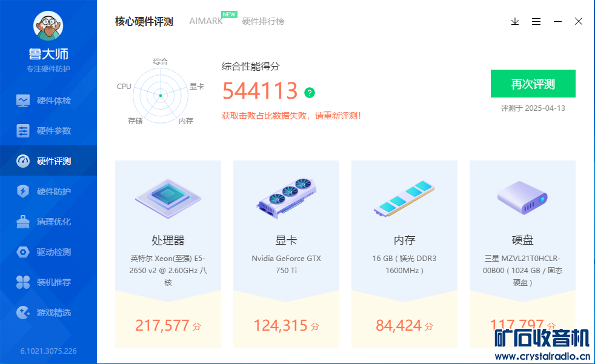Image resolution: width=595 pixels, height=364 pixels.
Task: Click the 显卡 graphics card illustration
Action: click(x=286, y=197)
